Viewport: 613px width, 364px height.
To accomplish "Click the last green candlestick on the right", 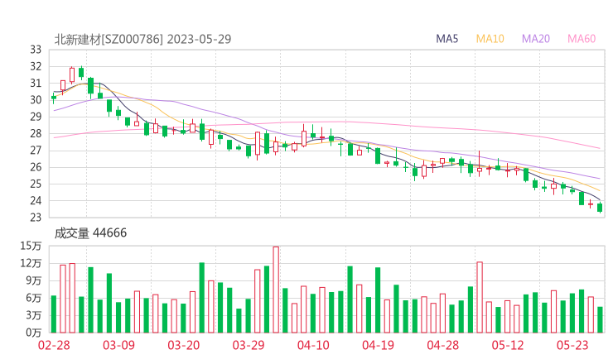I will point(600,207).
